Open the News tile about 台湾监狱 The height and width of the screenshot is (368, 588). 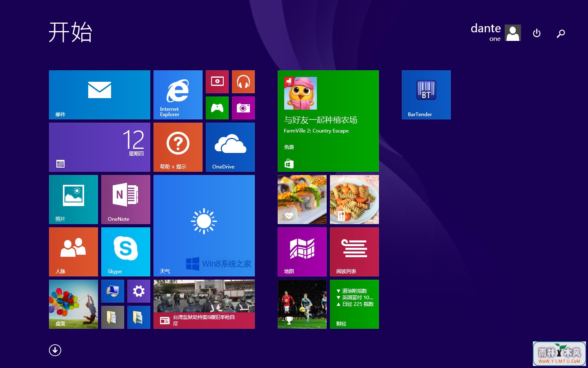click(x=204, y=304)
